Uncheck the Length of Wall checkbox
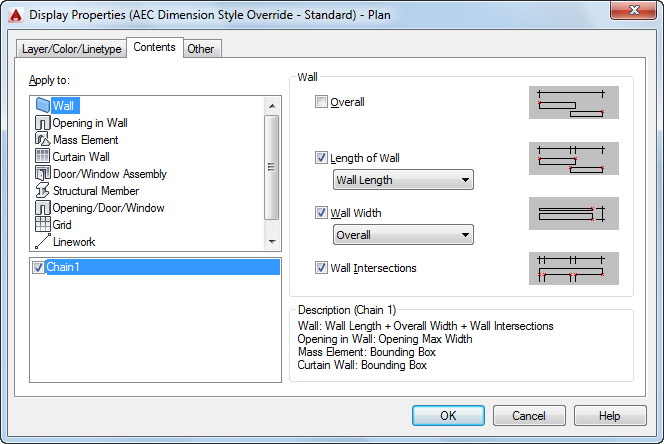Screen dimensions: 664x444 coord(321,158)
